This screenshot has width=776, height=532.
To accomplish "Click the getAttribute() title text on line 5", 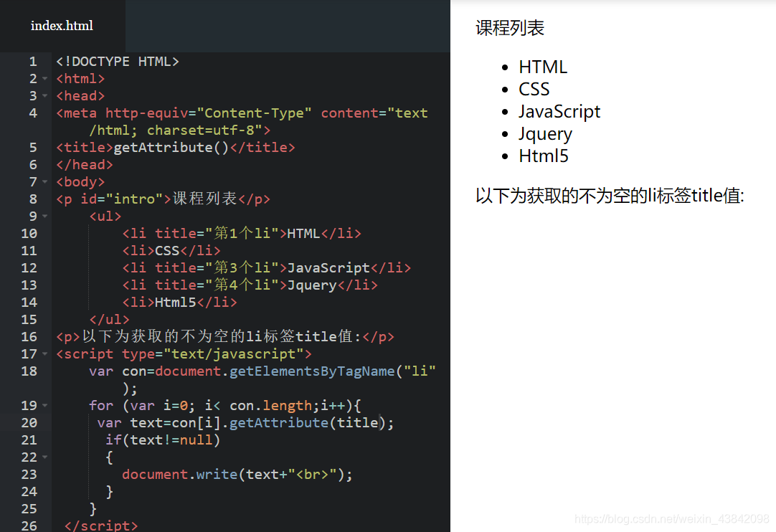I will pyautogui.click(x=171, y=148).
